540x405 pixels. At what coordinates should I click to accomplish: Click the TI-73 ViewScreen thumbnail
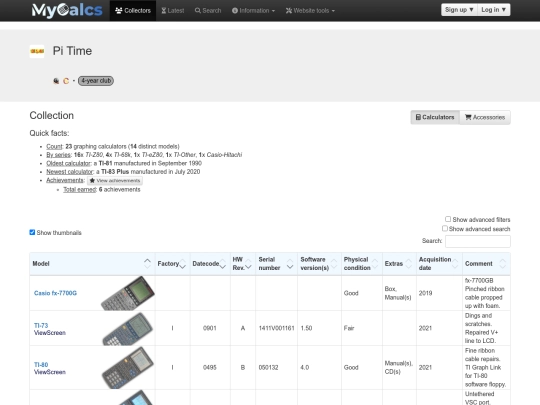128,329
